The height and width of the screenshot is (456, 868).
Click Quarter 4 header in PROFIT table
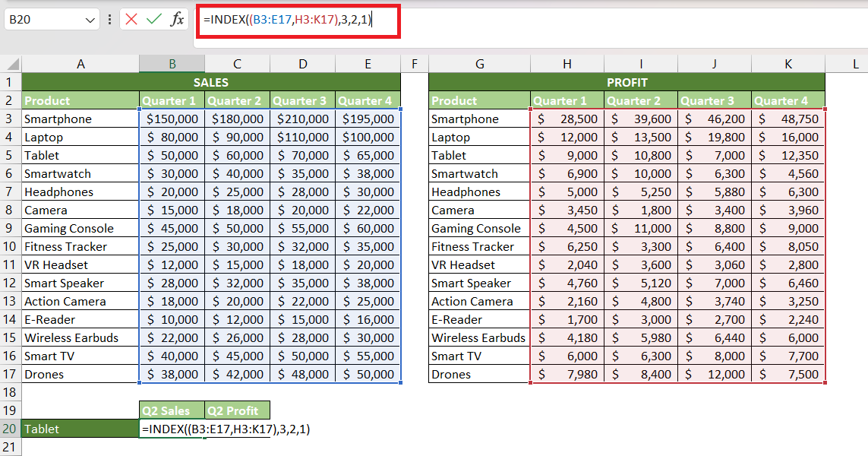pyautogui.click(x=788, y=100)
